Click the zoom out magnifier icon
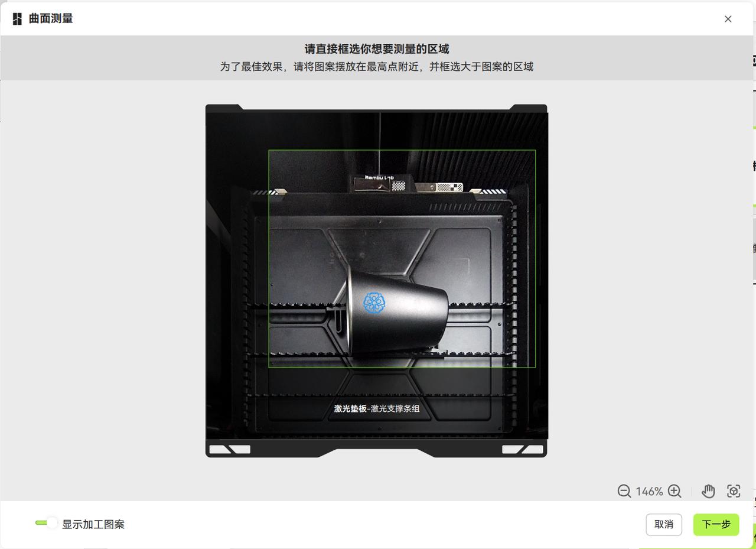This screenshot has height=549, width=756. point(624,491)
